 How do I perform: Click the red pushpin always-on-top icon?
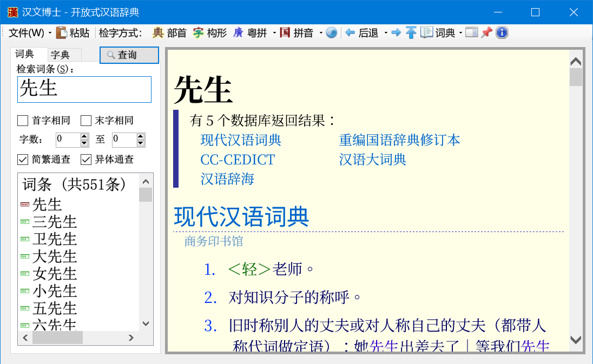[487, 32]
